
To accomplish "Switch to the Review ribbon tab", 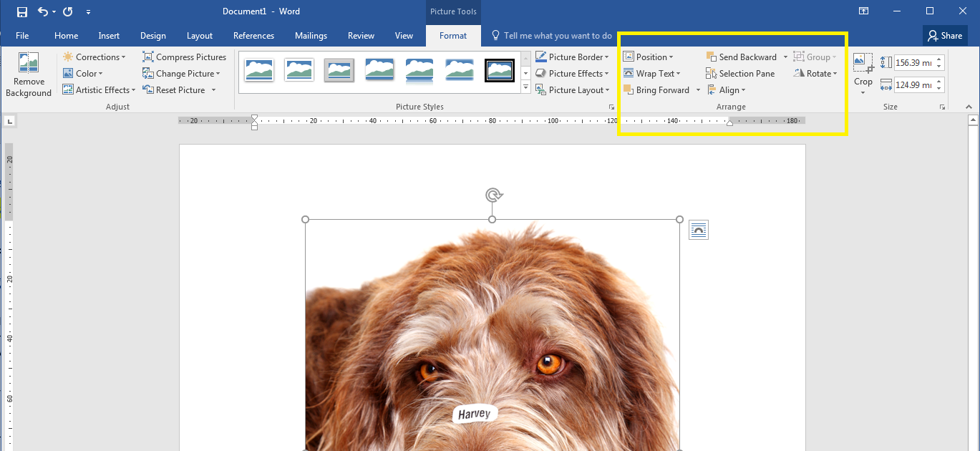I will (x=361, y=35).
